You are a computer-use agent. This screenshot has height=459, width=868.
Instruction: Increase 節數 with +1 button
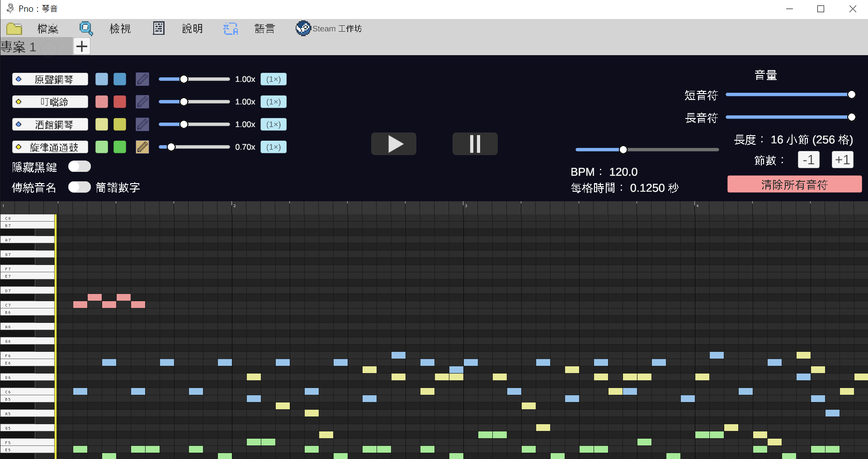(843, 160)
